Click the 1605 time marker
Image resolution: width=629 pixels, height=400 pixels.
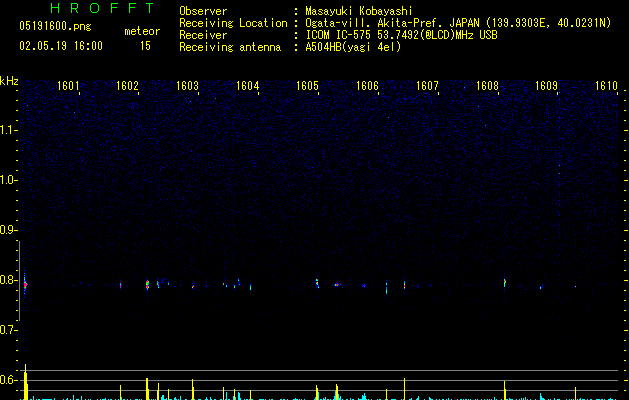point(307,86)
